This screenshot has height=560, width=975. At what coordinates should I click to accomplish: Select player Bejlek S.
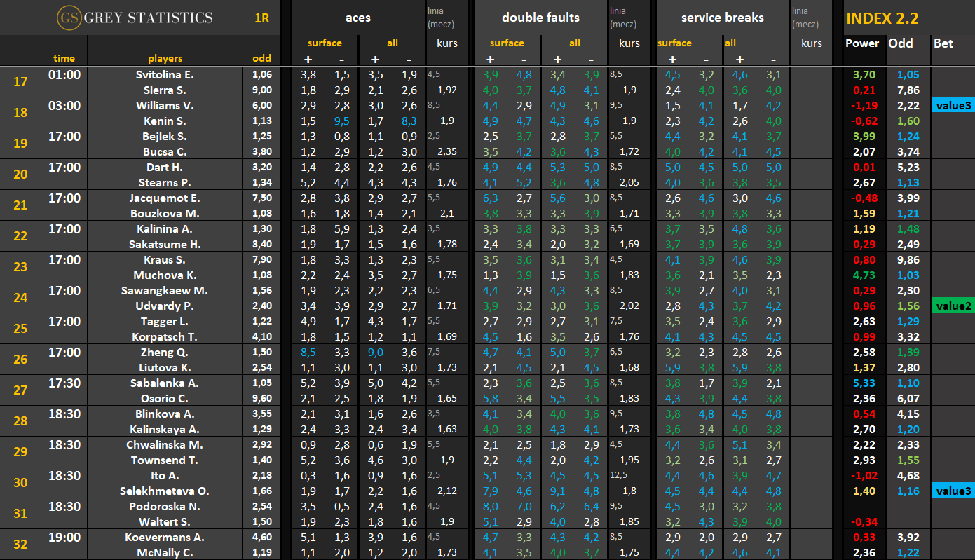point(165,136)
